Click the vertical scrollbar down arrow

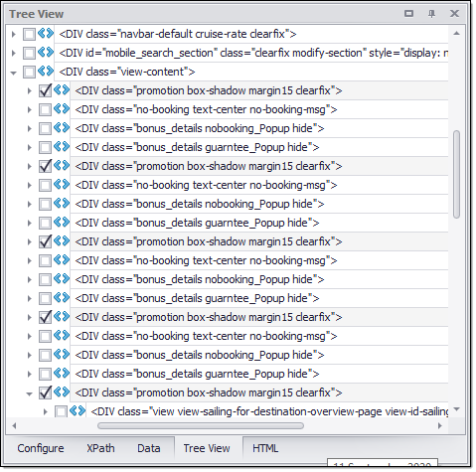457,409
